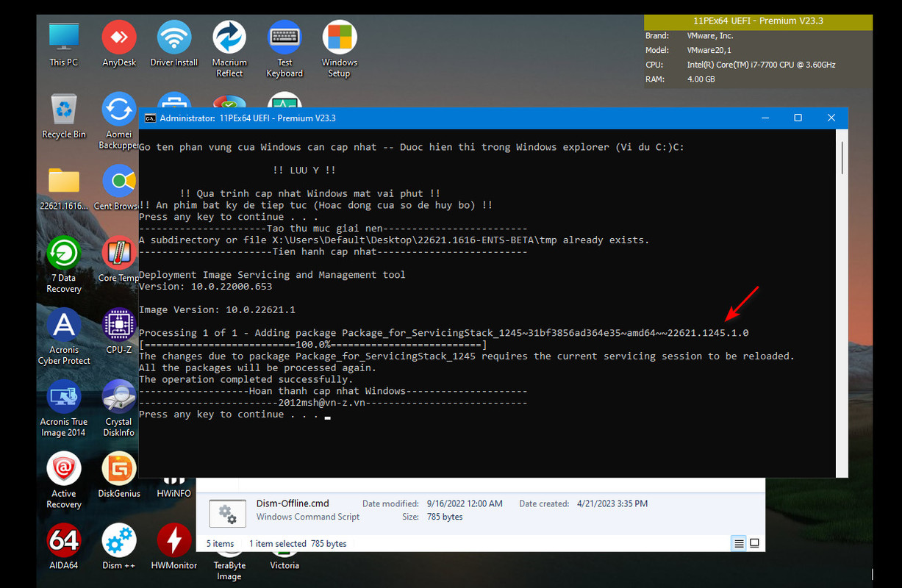Select the Driver Install desktop icon

pyautogui.click(x=174, y=44)
